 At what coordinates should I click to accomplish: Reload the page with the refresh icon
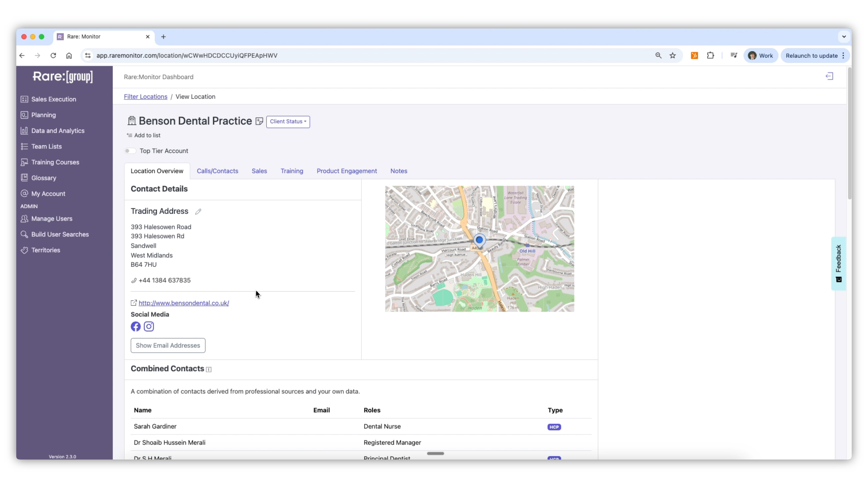pos(53,56)
